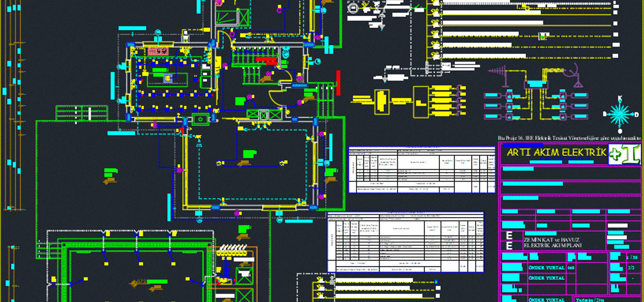This screenshot has height=302, width=644.
Task: Select the red vertical bar beside floor plan
Action: pos(338,83)
